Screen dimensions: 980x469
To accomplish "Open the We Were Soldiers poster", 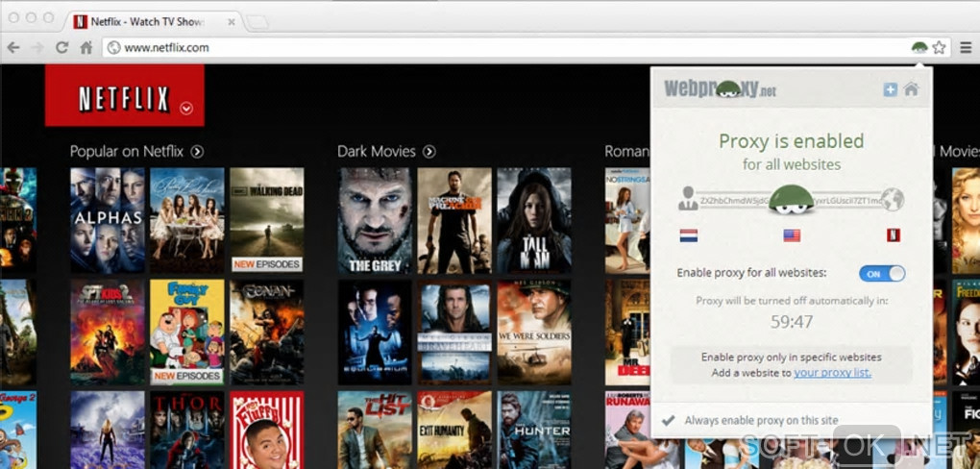I will point(534,333).
